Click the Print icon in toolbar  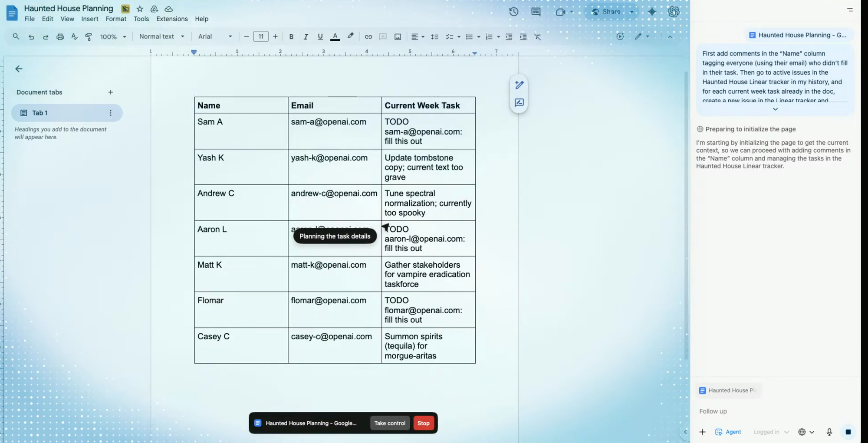(60, 37)
